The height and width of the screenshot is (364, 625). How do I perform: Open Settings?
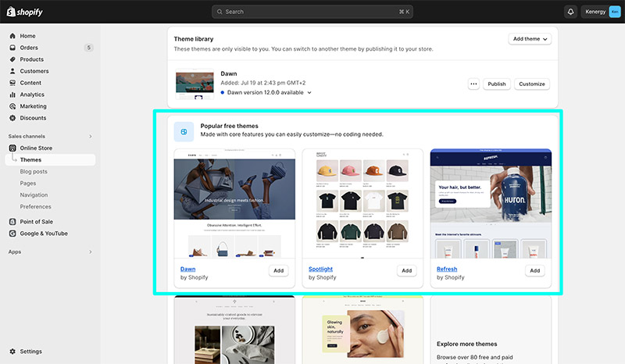(30, 352)
